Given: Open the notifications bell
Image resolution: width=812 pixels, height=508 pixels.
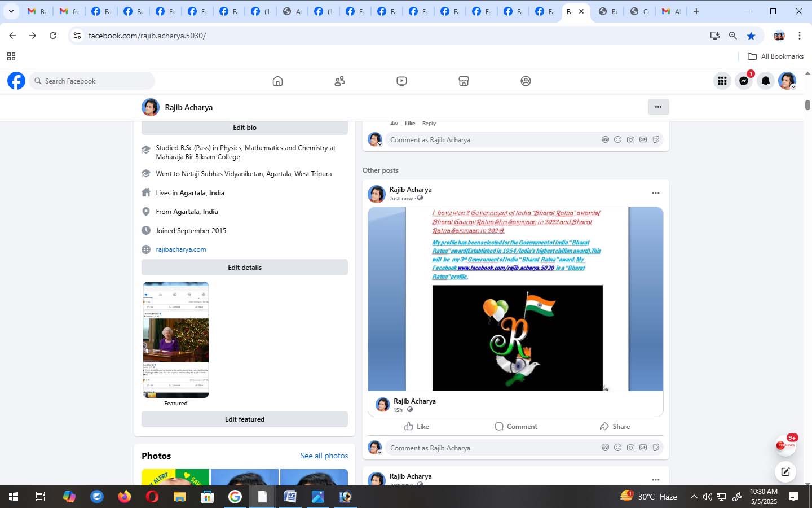Looking at the screenshot, I should point(765,81).
